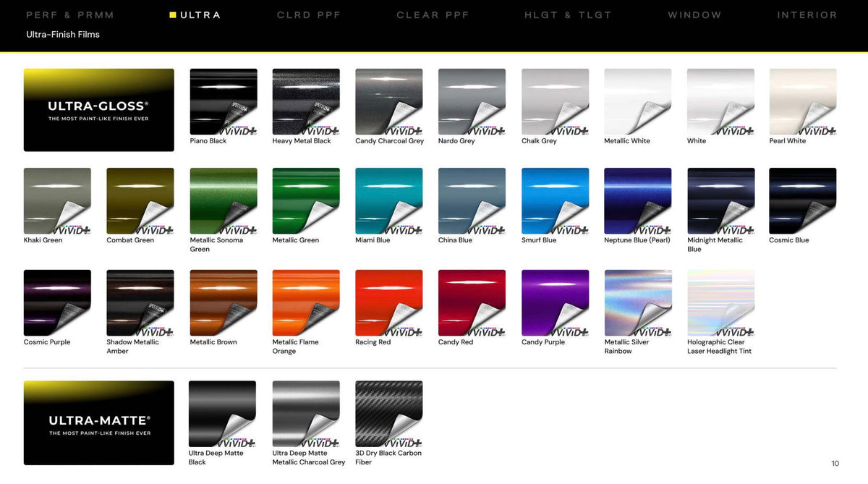
Task: Pick the Cosmic Purple swatch
Action: pos(57,303)
